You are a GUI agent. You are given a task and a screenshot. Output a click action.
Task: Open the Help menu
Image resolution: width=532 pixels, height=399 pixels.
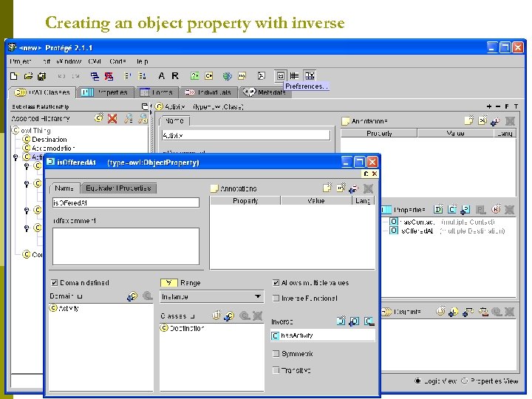tap(142, 61)
